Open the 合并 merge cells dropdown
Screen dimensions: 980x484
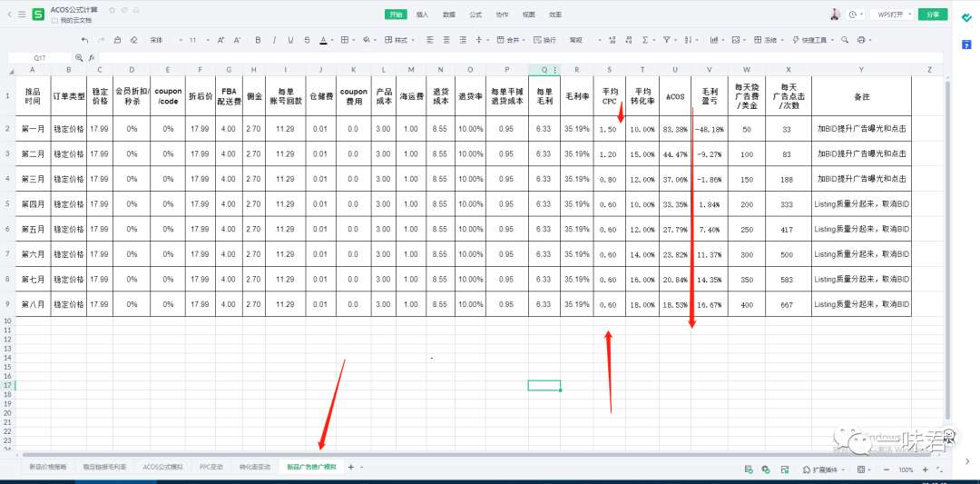click(x=511, y=40)
